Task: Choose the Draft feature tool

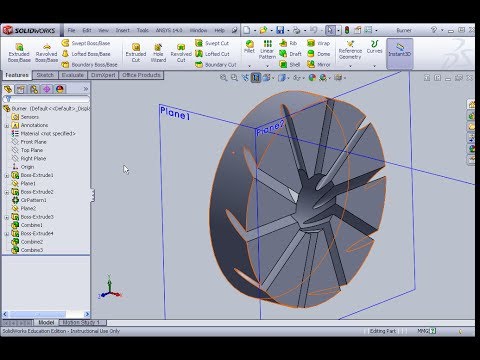Action: (x=290, y=54)
